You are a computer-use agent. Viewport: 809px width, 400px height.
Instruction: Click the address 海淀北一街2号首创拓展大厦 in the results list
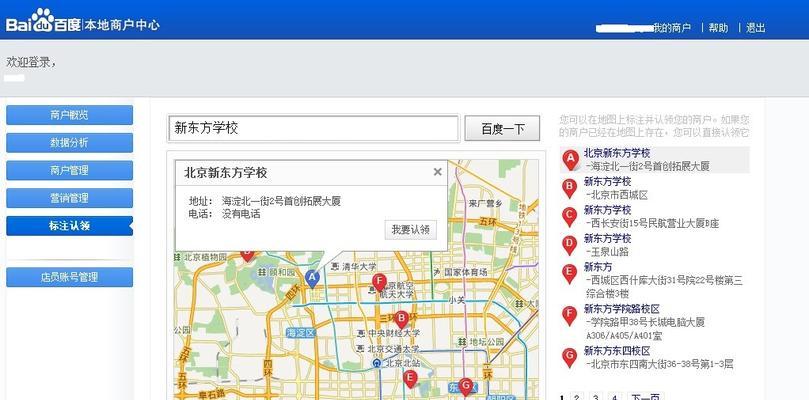648,166
